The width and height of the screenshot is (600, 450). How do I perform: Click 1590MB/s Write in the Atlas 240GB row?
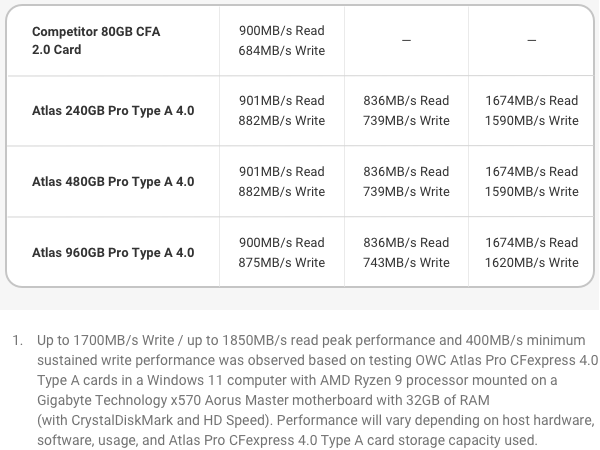tap(532, 121)
